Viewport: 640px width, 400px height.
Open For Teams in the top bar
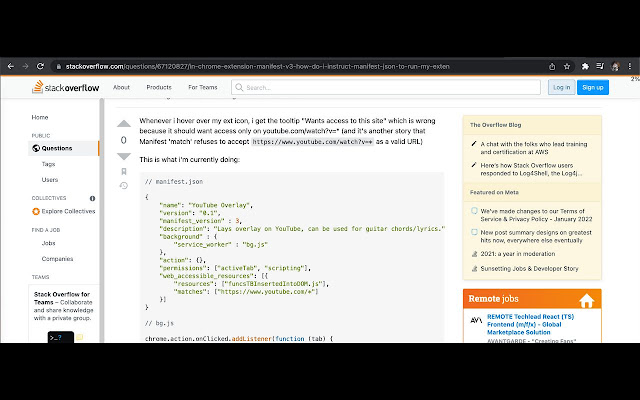pos(203,87)
